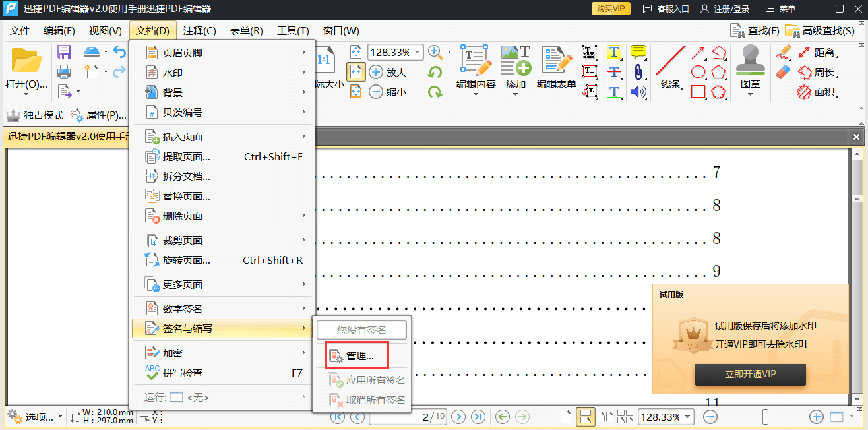Open the status bar zoom percentage dropdown

point(688,417)
